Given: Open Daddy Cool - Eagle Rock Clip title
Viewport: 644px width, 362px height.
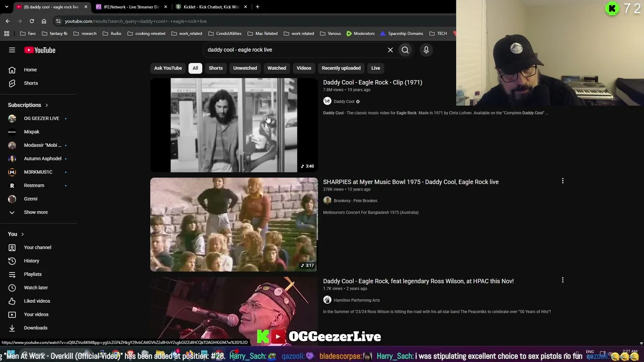Looking at the screenshot, I should [x=372, y=82].
